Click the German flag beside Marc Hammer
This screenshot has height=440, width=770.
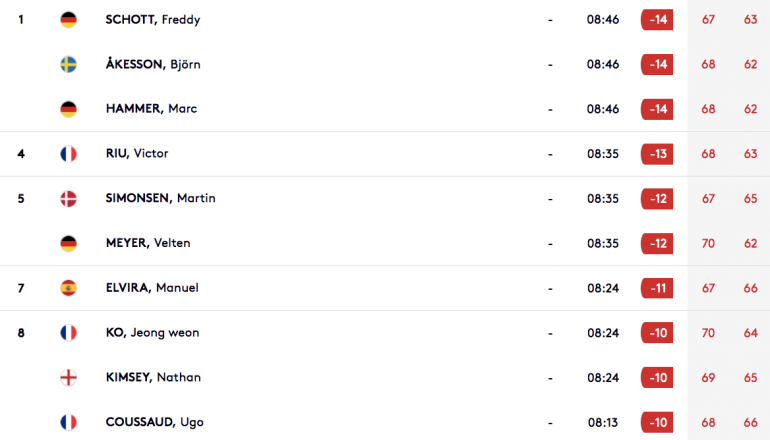[68, 109]
